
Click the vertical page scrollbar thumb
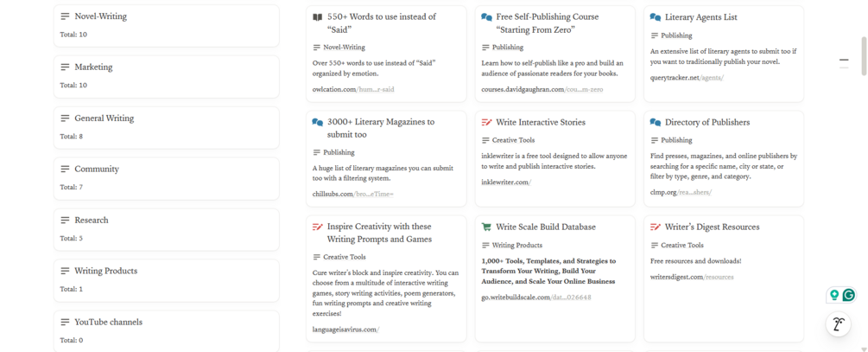(864, 55)
